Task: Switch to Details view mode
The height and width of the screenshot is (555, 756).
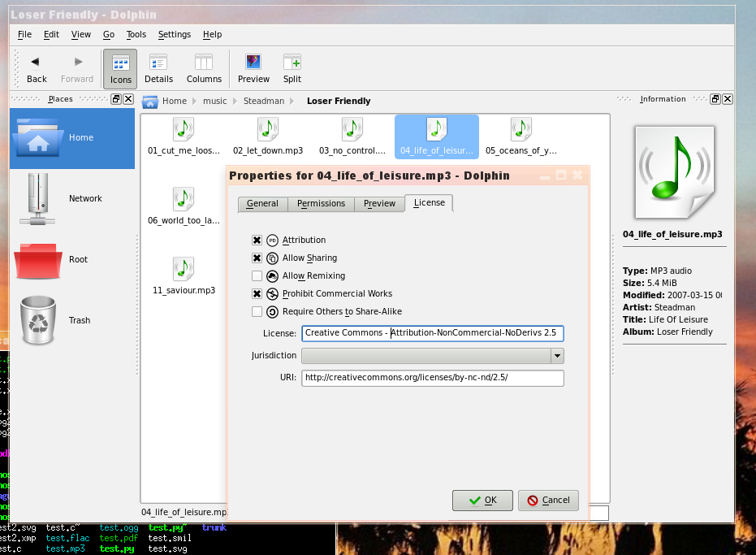Action: [158, 69]
